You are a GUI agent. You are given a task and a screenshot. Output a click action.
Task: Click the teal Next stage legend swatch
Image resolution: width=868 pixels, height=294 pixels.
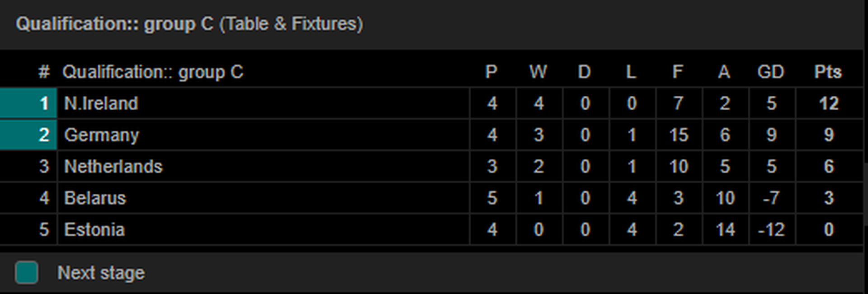27,272
